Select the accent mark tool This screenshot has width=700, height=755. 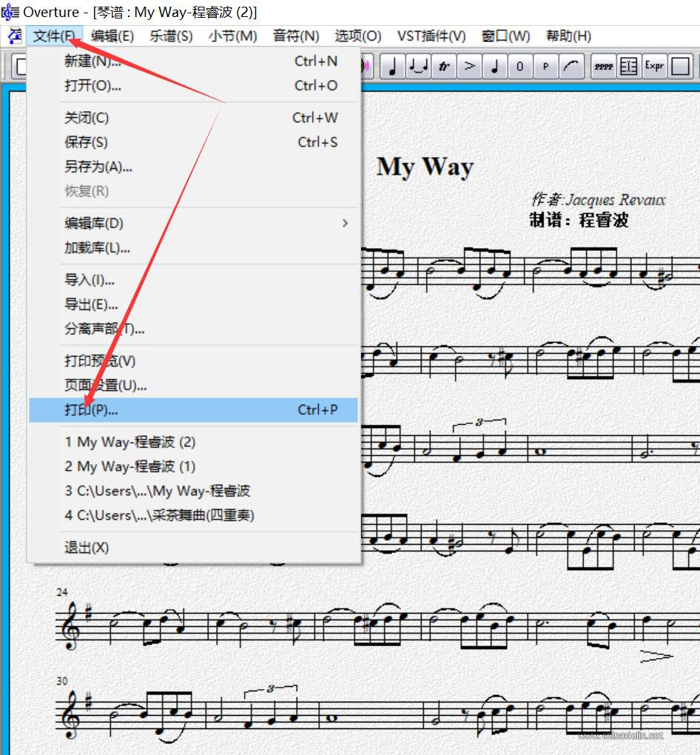coord(469,66)
